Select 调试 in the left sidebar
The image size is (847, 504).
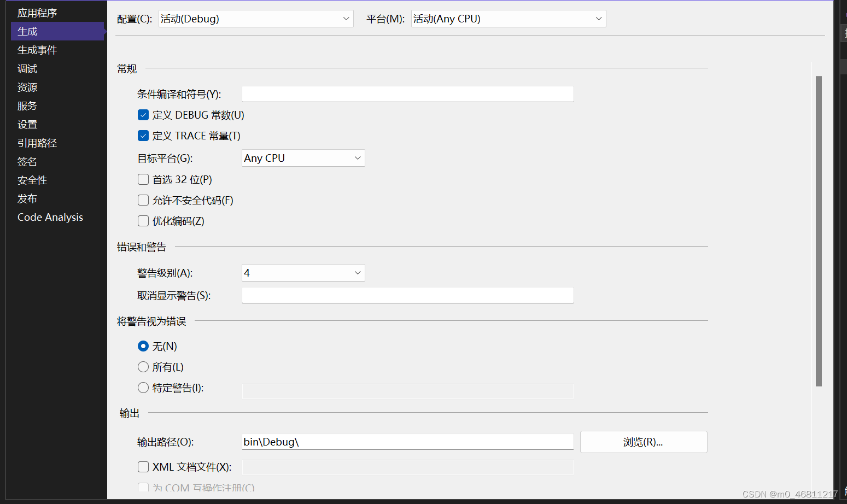coord(27,68)
